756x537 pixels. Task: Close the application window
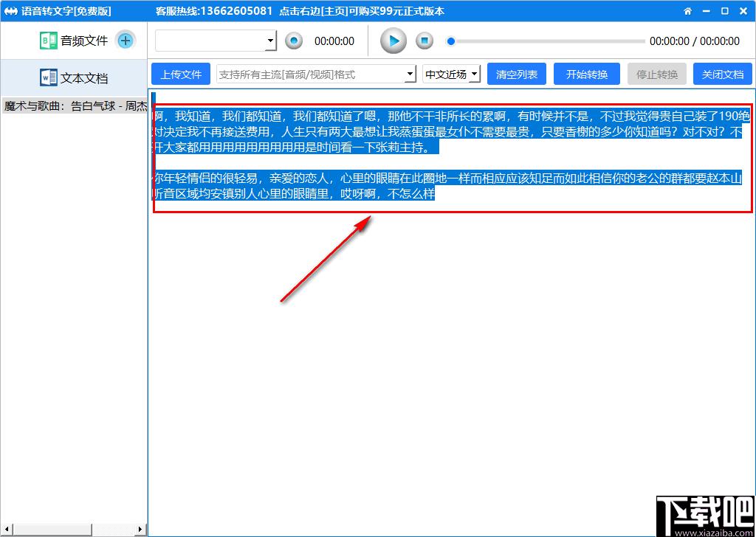tap(743, 11)
